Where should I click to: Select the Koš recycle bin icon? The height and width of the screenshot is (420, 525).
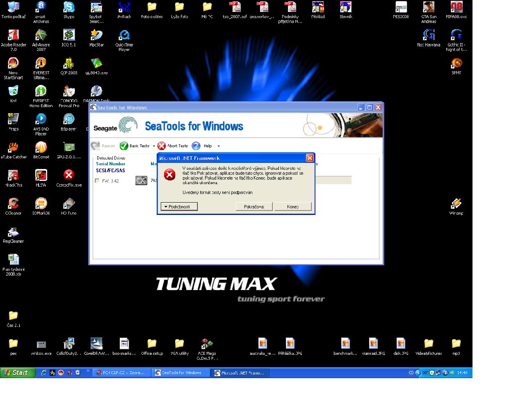(14, 94)
